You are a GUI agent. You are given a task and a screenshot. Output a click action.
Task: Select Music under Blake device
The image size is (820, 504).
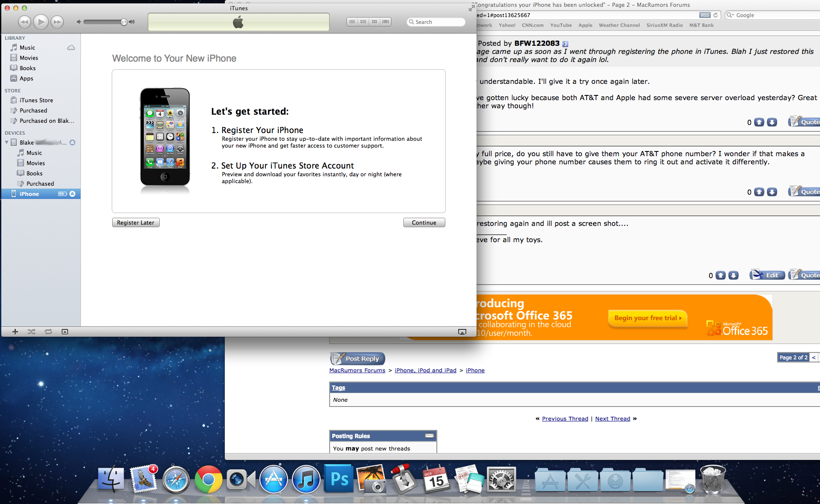tap(41, 153)
